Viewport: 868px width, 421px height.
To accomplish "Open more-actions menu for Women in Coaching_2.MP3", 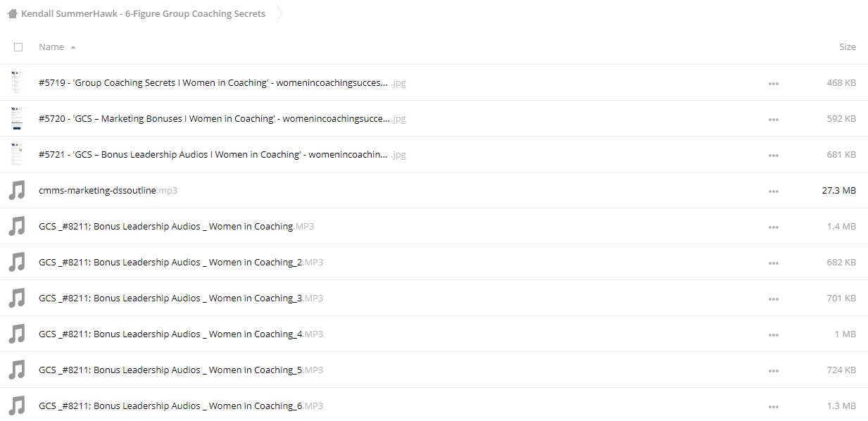I will point(774,263).
